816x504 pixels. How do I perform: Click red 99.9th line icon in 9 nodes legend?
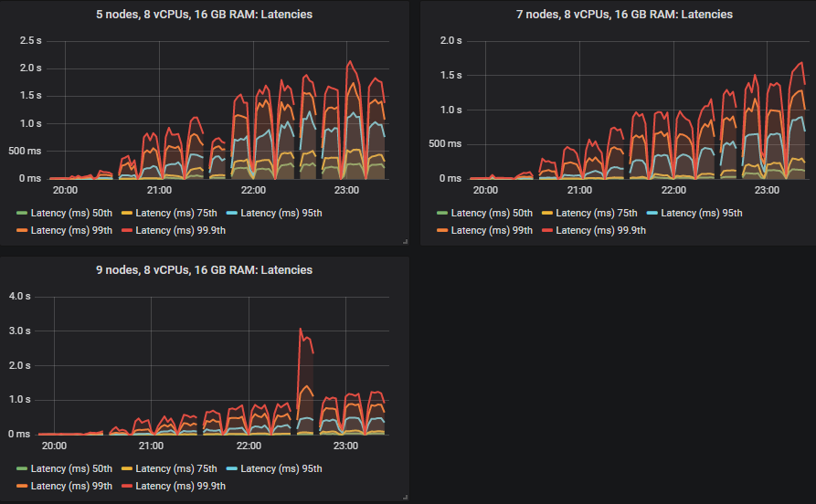coord(127,486)
